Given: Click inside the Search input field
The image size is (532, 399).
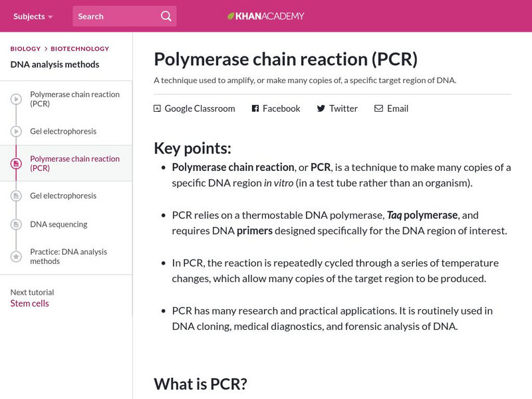Looking at the screenshot, I should point(113,15).
